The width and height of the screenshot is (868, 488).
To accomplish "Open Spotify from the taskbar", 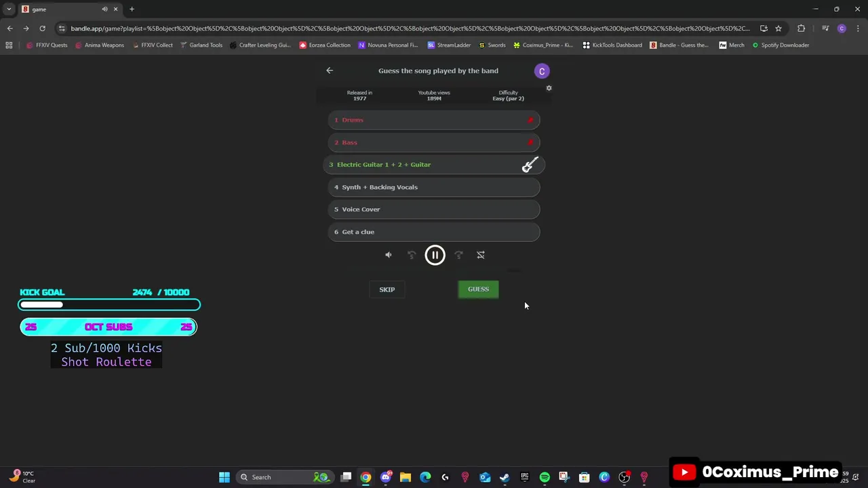I will coord(545,477).
